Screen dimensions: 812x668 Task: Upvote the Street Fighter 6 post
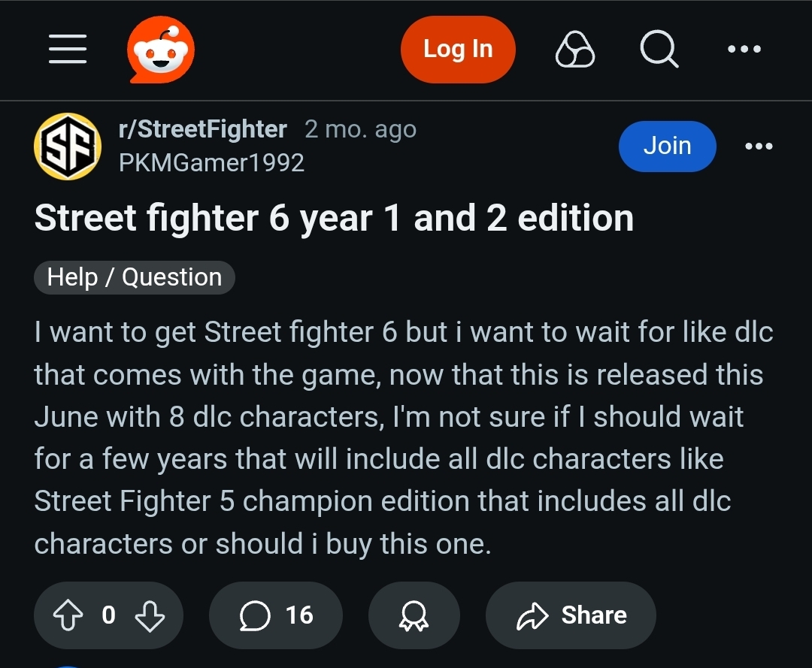68,615
